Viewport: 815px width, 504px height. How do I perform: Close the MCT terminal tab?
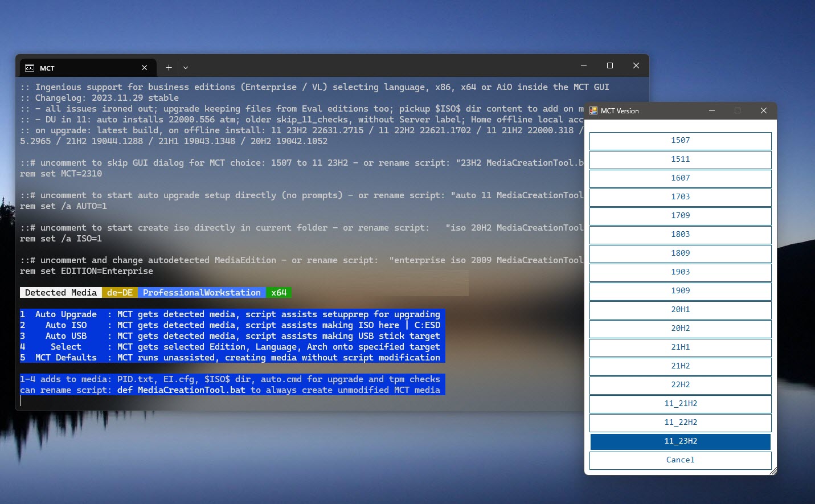(x=145, y=68)
